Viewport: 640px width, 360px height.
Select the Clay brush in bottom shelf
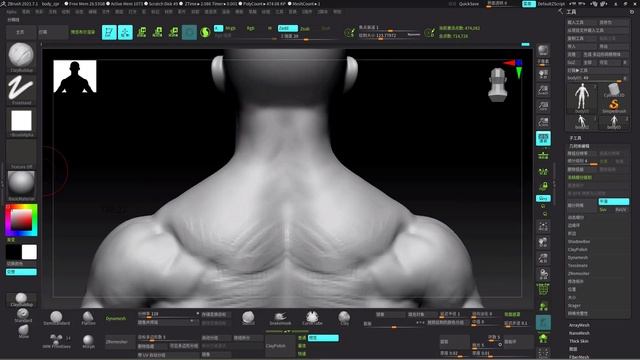(344, 318)
